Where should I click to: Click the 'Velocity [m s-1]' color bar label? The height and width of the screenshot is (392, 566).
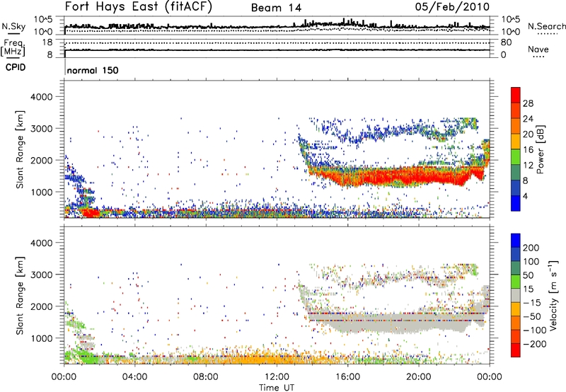(553, 295)
